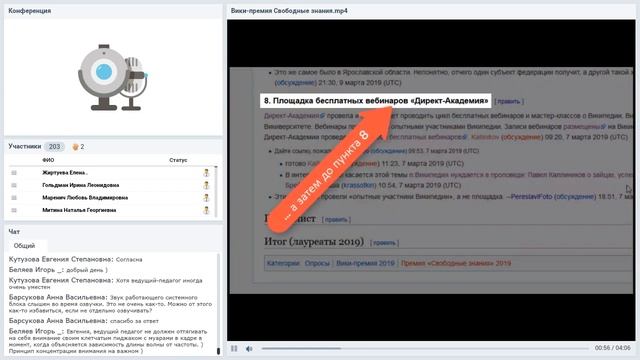Switch to the Общий chat tab
The width and height of the screenshot is (640, 360).
(x=24, y=246)
